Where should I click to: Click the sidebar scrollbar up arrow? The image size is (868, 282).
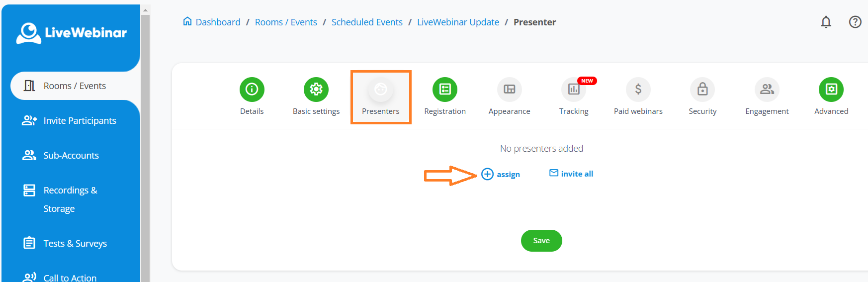click(x=145, y=10)
